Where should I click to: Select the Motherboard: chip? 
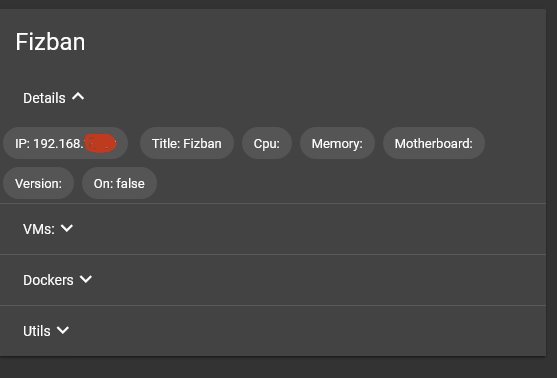pyautogui.click(x=434, y=143)
